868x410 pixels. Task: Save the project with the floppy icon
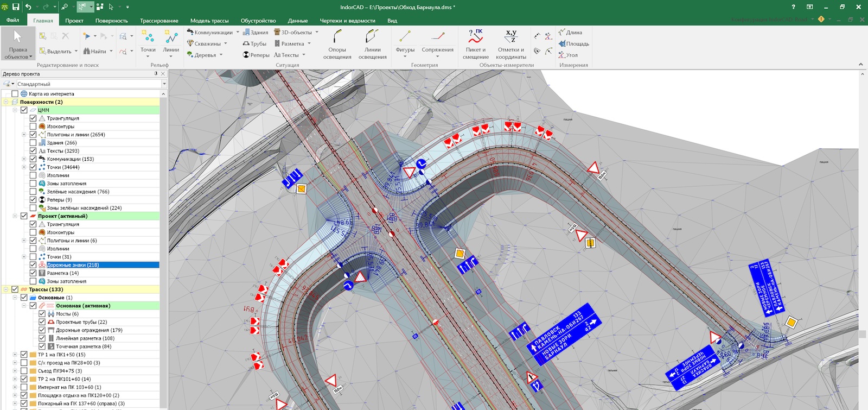(16, 7)
